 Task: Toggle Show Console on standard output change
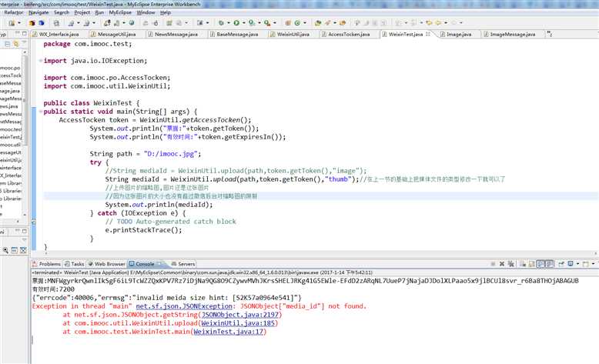pos(540,264)
